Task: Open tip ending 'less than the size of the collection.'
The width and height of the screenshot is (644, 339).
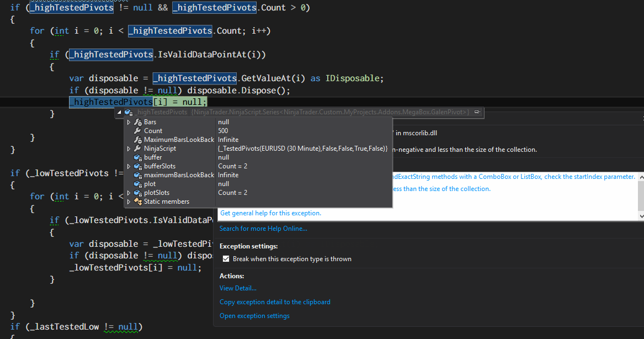Action: tap(441, 189)
